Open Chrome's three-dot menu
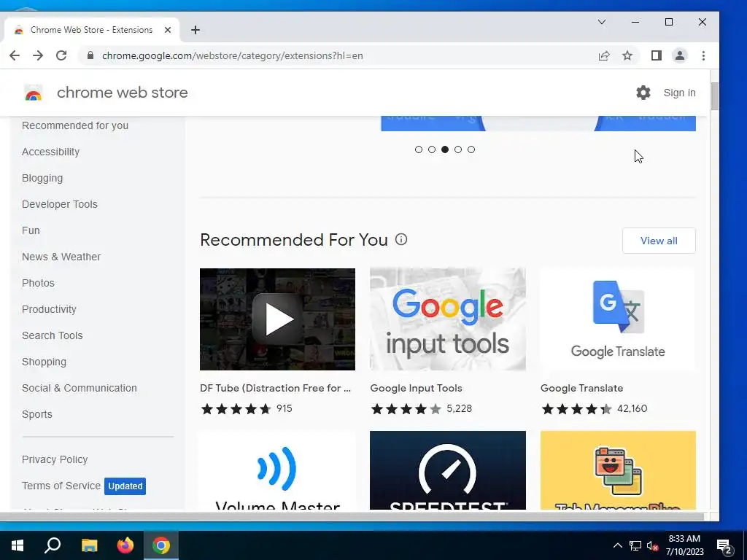Screen dimensions: 747x560 point(704,55)
